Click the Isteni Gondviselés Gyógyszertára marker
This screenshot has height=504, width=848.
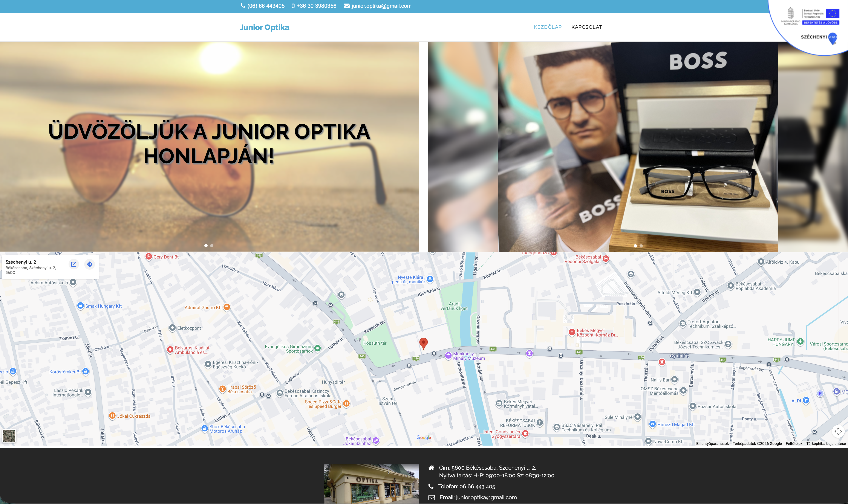pyautogui.click(x=525, y=433)
